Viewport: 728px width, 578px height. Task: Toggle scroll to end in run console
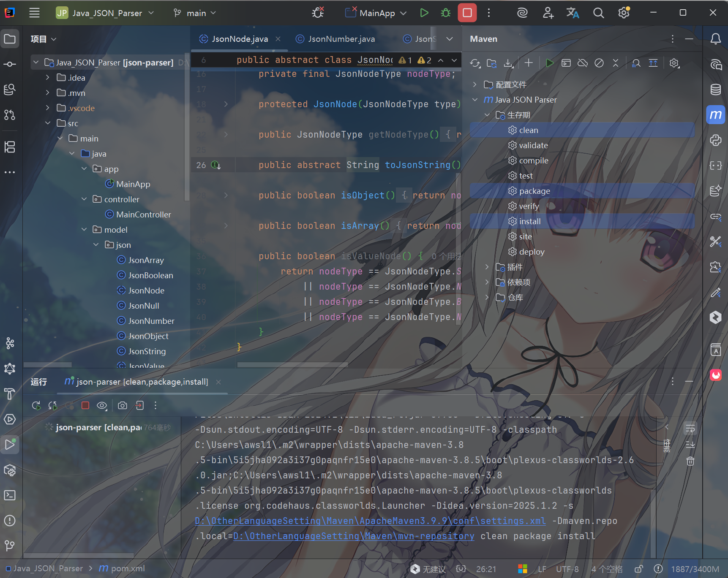690,445
